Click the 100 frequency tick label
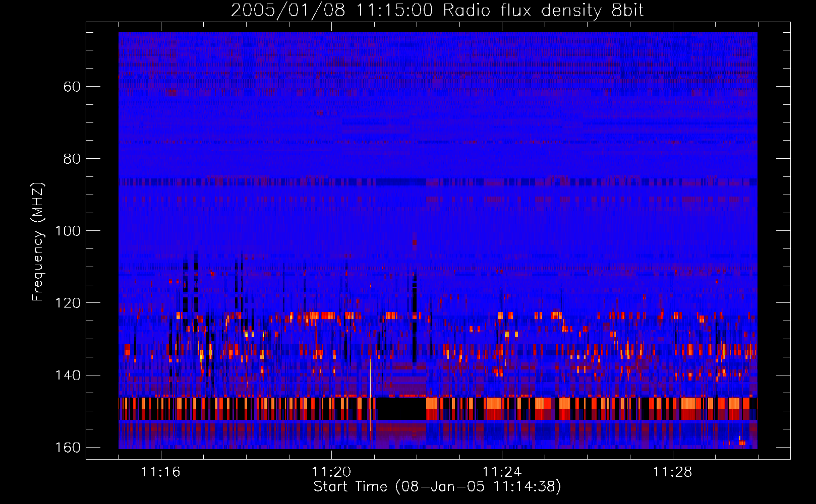Viewport: 816px width, 504px height. point(68,231)
